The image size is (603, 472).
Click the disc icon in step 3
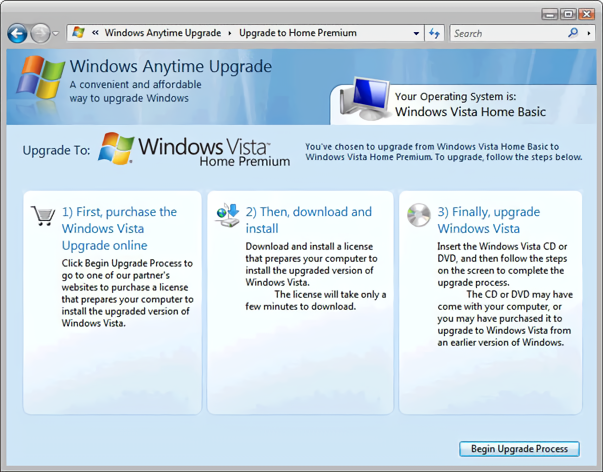point(420,214)
